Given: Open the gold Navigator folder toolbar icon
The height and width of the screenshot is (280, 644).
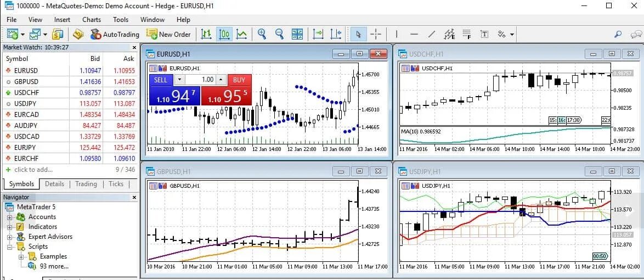Looking at the screenshot, I should coord(78,34).
